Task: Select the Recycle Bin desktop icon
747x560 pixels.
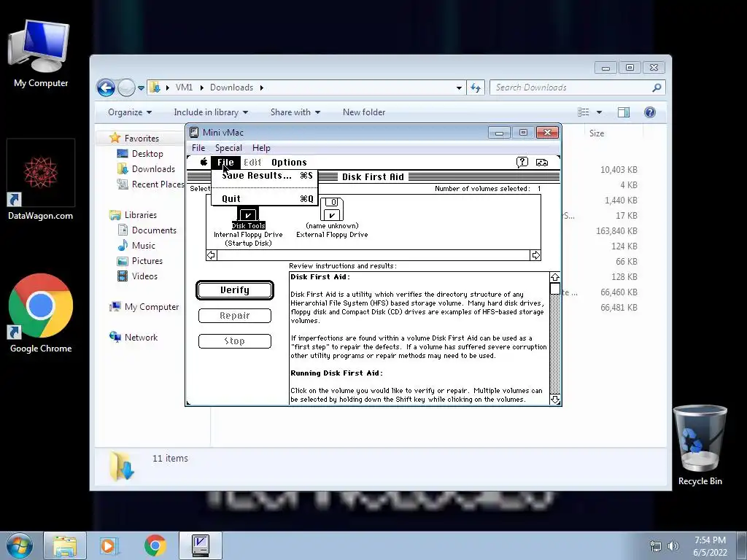Action: coord(700,446)
